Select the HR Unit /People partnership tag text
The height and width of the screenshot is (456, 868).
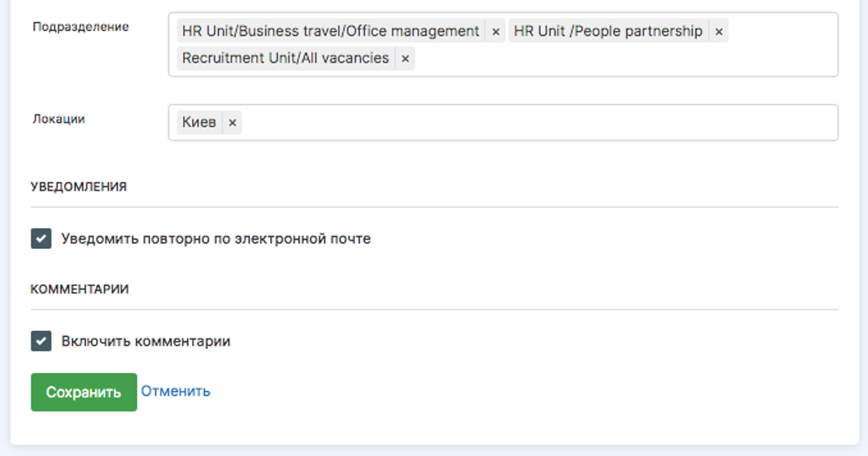608,31
